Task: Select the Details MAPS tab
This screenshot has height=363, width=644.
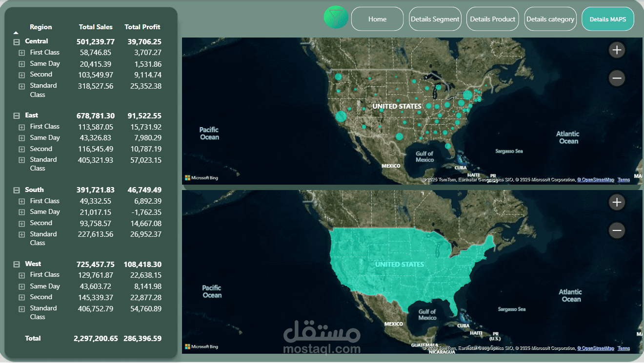Action: coord(607,19)
